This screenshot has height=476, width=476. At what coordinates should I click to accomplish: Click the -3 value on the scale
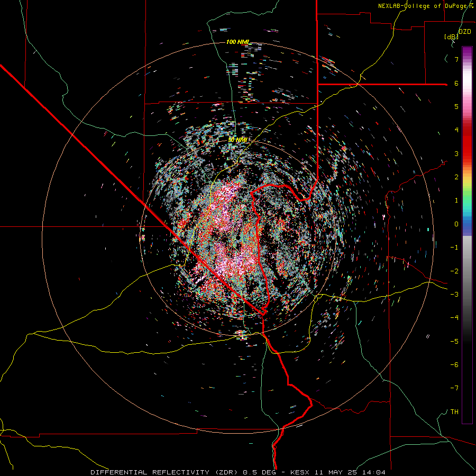coord(454,294)
